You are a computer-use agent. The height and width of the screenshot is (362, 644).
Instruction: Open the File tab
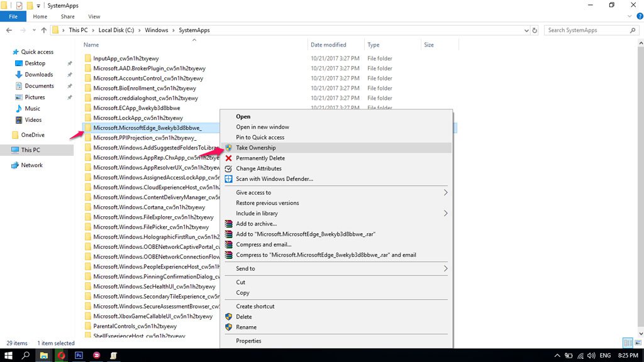pyautogui.click(x=13, y=16)
